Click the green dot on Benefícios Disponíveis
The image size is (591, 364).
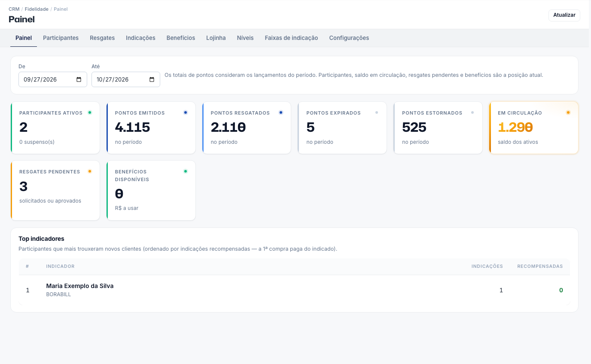(x=186, y=171)
